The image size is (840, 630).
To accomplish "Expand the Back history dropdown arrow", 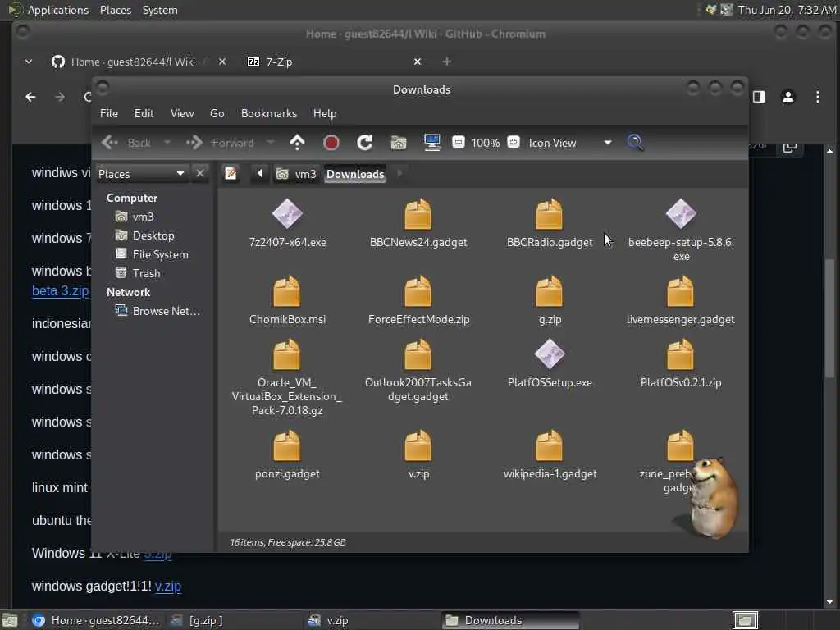I will (167, 143).
